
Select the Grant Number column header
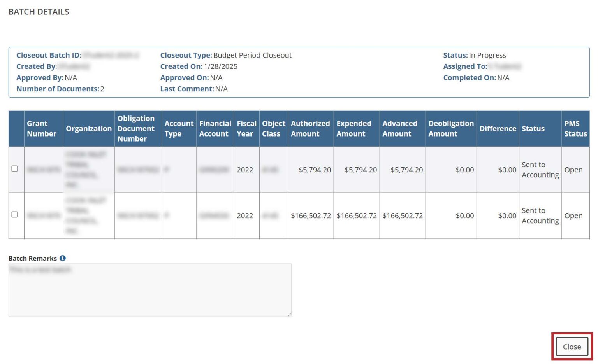tap(42, 129)
